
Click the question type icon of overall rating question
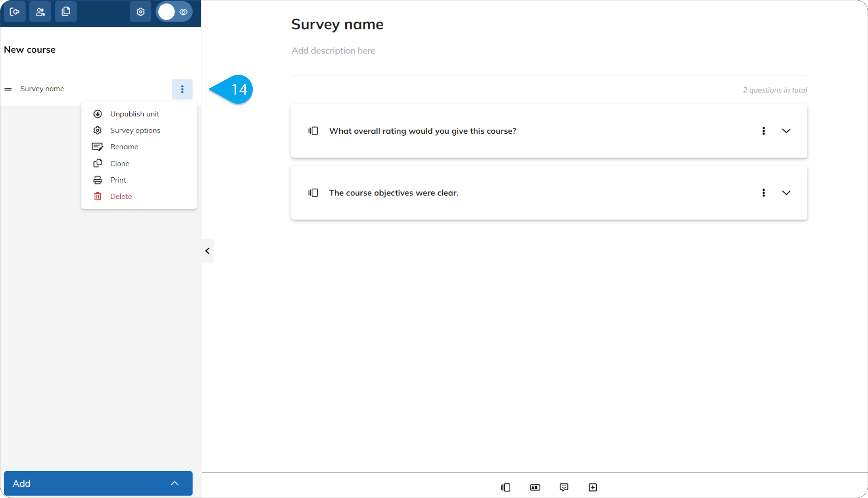pyautogui.click(x=313, y=131)
